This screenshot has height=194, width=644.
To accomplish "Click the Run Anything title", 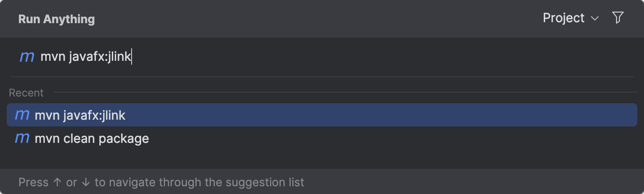I will click(56, 19).
